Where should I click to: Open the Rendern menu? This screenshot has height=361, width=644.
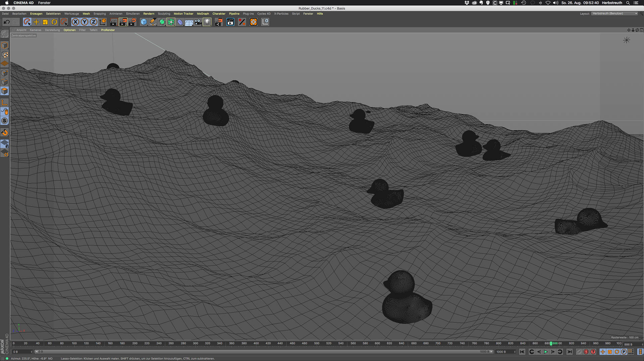click(x=149, y=14)
